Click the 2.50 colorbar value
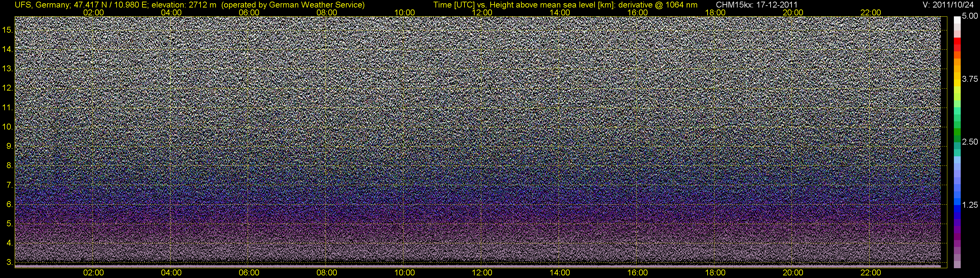The width and height of the screenshot is (980, 278). [970, 142]
